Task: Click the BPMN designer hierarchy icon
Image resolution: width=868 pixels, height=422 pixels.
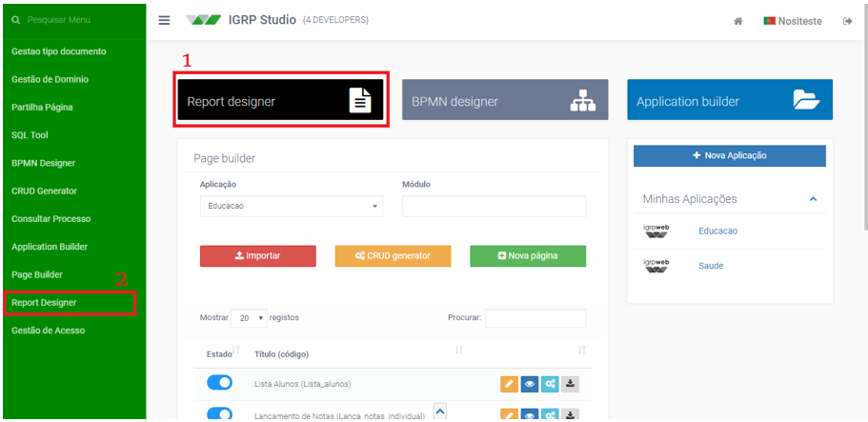Action: tap(583, 101)
